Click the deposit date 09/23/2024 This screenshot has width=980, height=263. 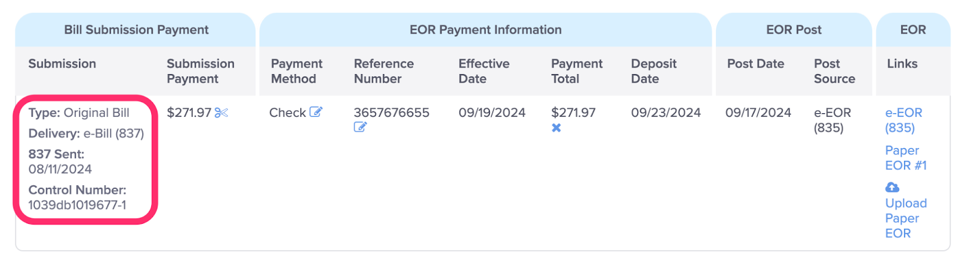[666, 113]
